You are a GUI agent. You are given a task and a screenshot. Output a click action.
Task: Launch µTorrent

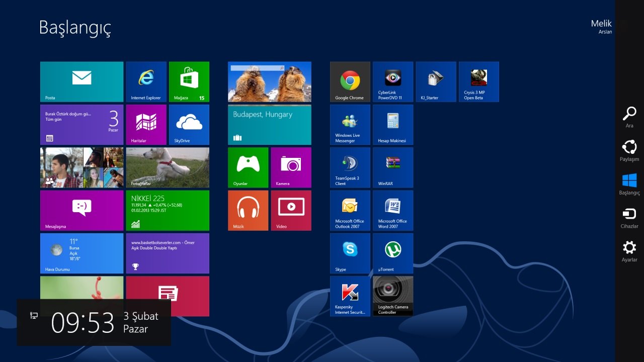(393, 253)
